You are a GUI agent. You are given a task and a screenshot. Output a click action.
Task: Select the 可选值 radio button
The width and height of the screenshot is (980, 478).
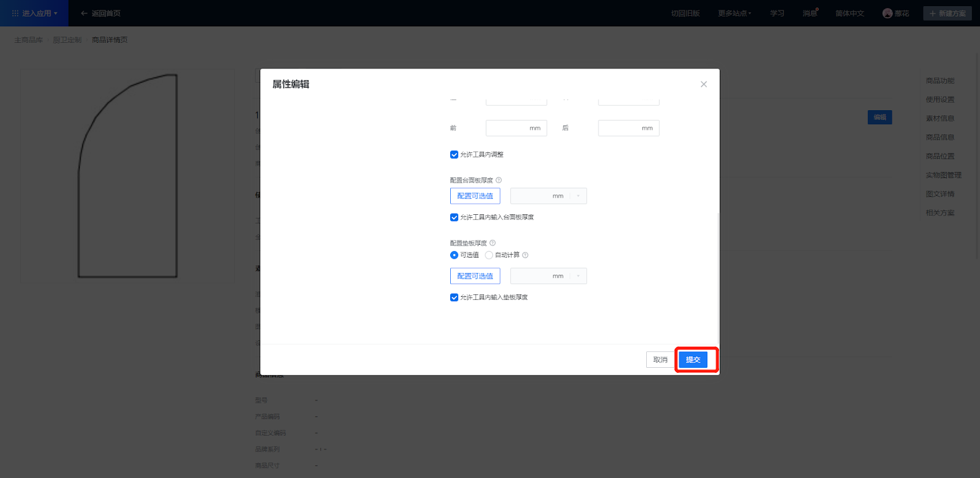click(454, 255)
